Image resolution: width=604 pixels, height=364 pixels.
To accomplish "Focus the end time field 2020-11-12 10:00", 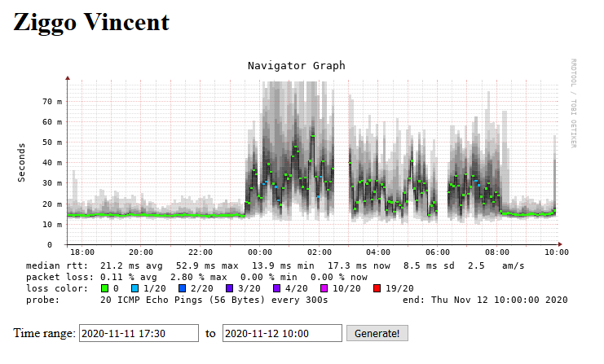I will coord(282,333).
